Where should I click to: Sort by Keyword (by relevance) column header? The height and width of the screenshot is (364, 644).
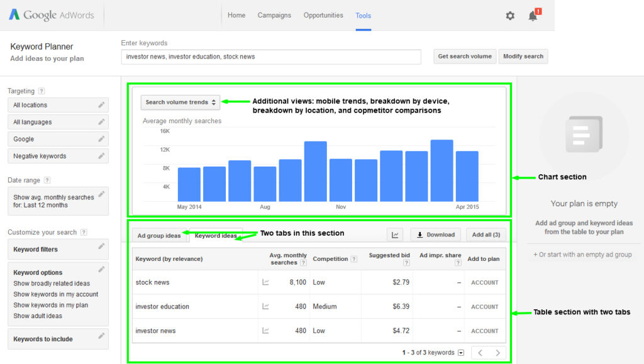click(169, 259)
